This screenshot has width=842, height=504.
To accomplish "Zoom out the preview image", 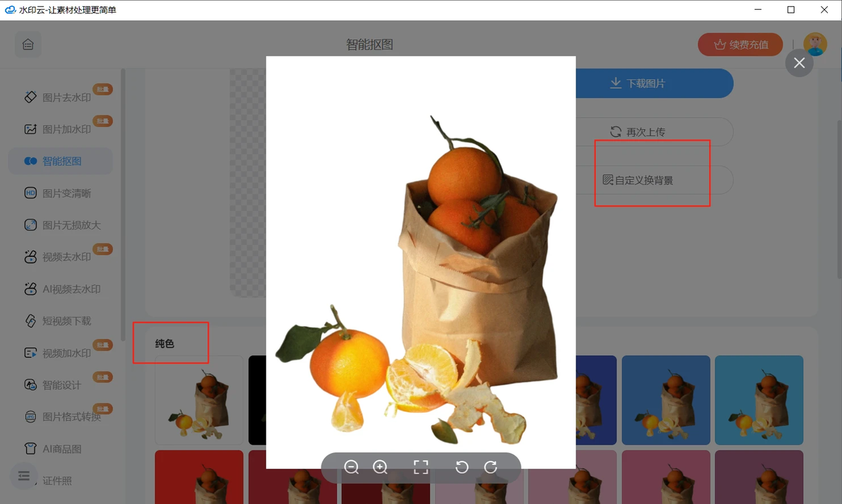I will coord(351,467).
